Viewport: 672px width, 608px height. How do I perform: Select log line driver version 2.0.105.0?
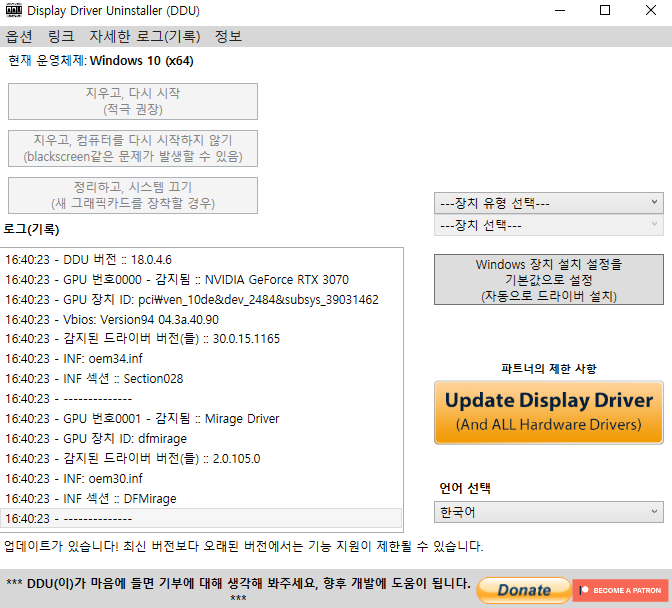click(201, 459)
